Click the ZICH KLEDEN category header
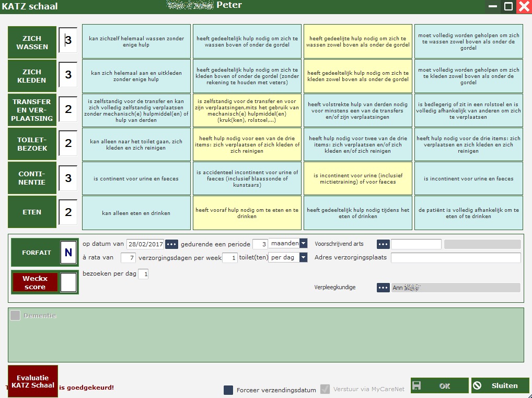 point(32,76)
